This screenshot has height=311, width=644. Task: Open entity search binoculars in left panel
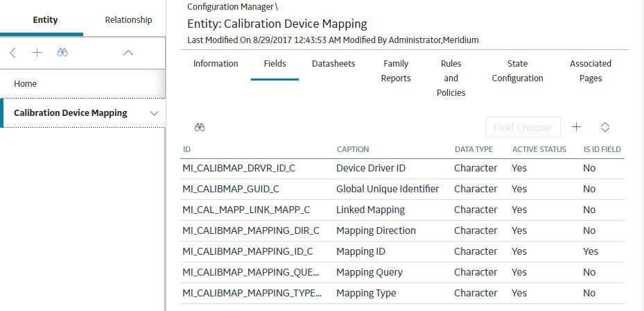[x=62, y=52]
